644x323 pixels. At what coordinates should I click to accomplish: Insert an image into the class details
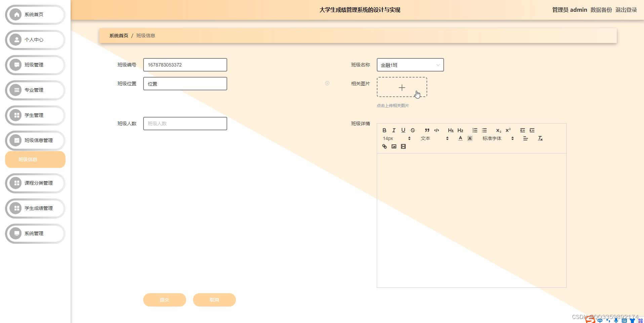394,146
